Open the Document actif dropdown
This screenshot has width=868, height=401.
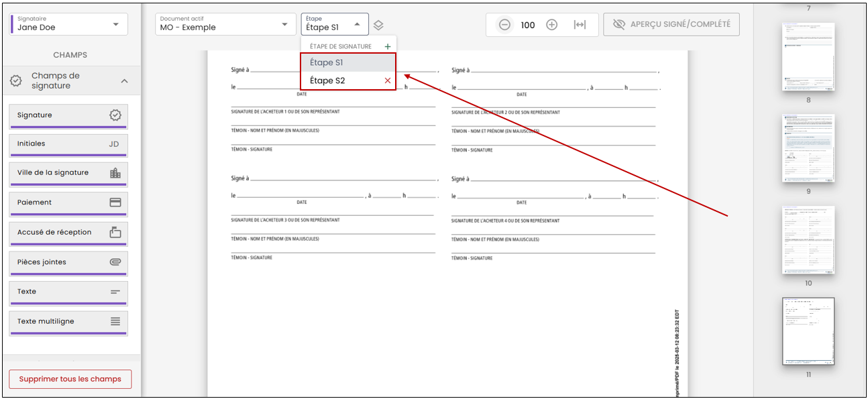[225, 24]
